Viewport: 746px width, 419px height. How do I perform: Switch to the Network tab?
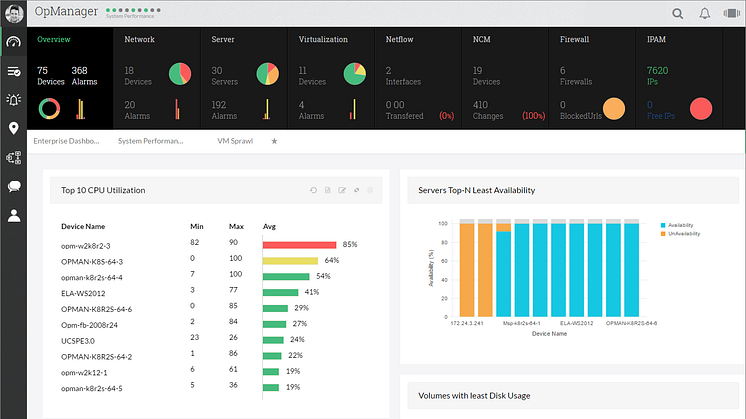coord(139,39)
